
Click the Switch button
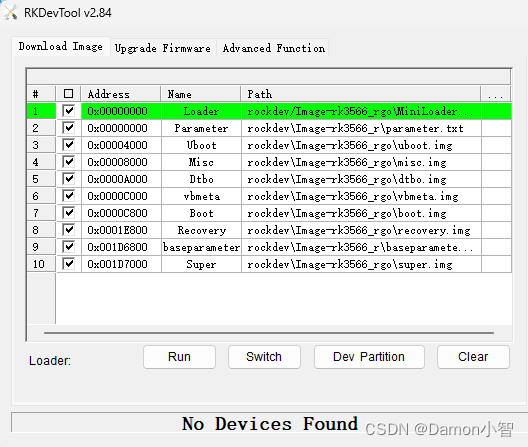pos(264,357)
